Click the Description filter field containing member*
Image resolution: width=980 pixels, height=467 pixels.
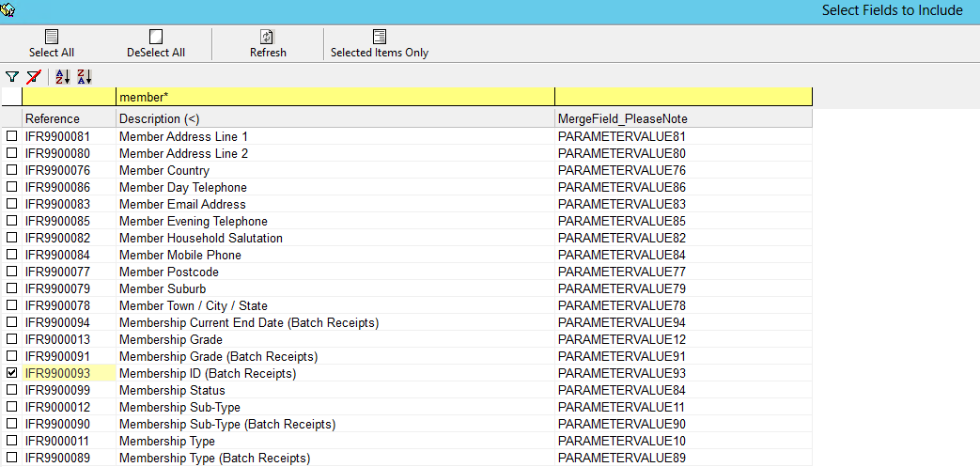[x=335, y=97]
